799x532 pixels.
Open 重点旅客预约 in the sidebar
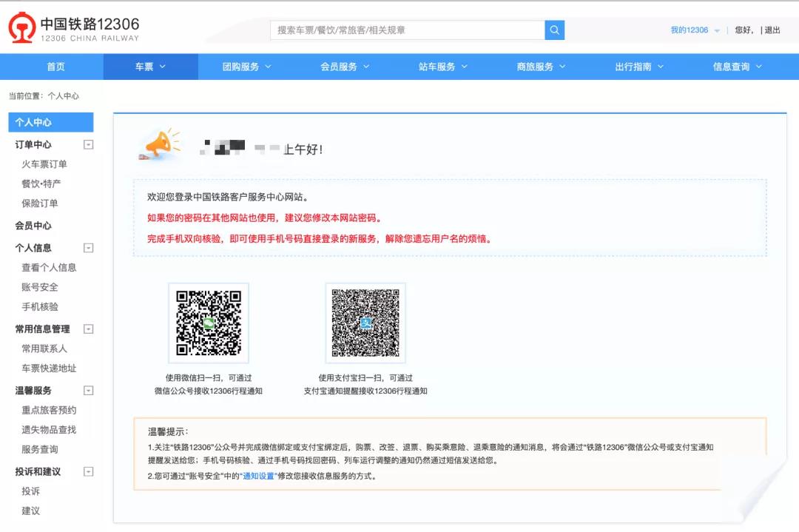49,410
